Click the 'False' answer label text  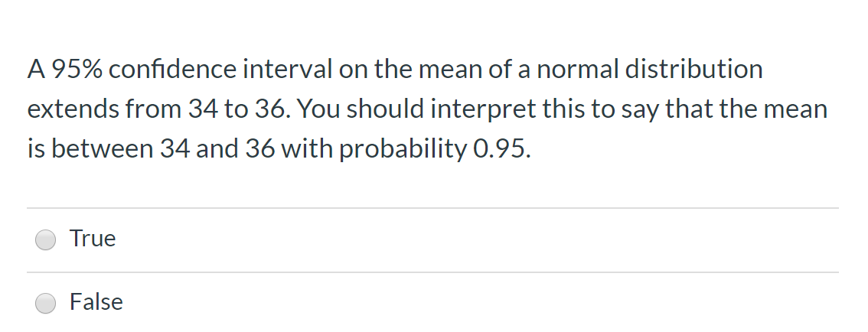pos(96,302)
